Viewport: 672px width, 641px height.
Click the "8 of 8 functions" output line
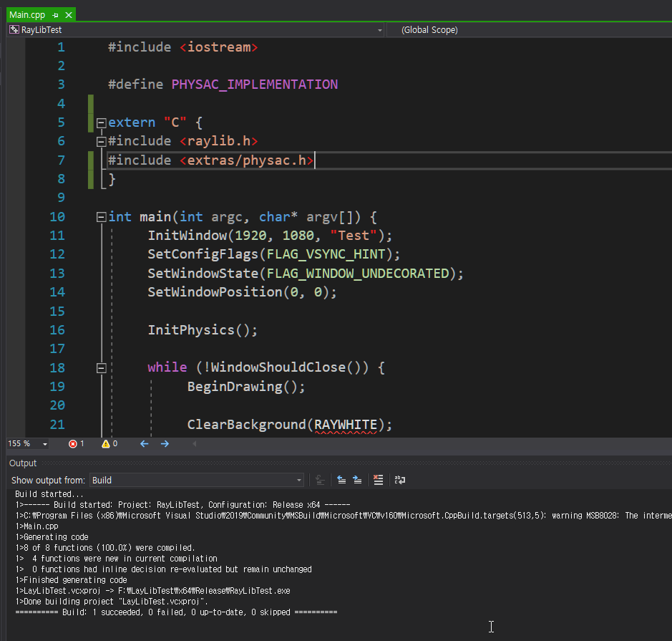105,547
